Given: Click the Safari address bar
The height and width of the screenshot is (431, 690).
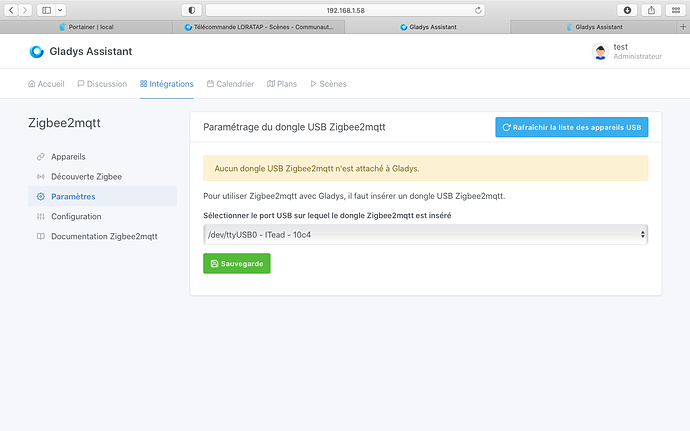Looking at the screenshot, I should [345, 9].
